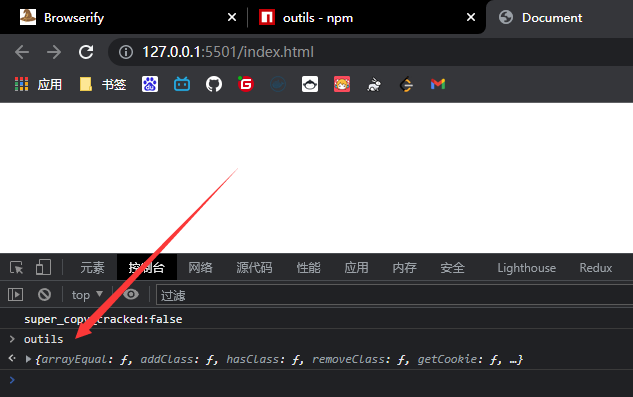The image size is (633, 397).
Task: Open the GitHub bookmark icon
Action: pos(214,84)
